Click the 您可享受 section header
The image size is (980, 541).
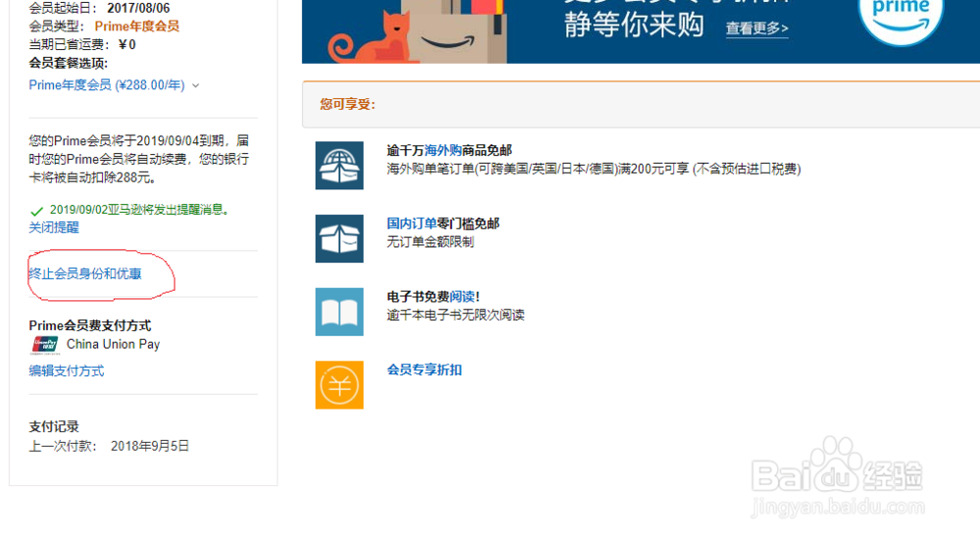pyautogui.click(x=348, y=104)
